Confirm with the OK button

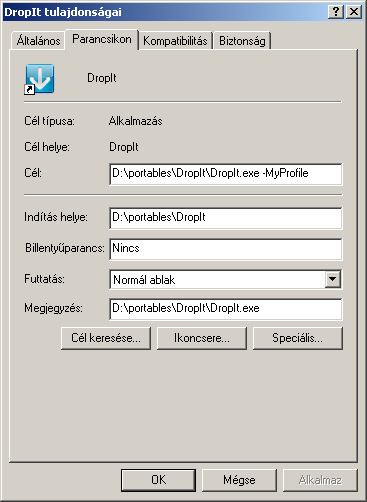click(158, 480)
